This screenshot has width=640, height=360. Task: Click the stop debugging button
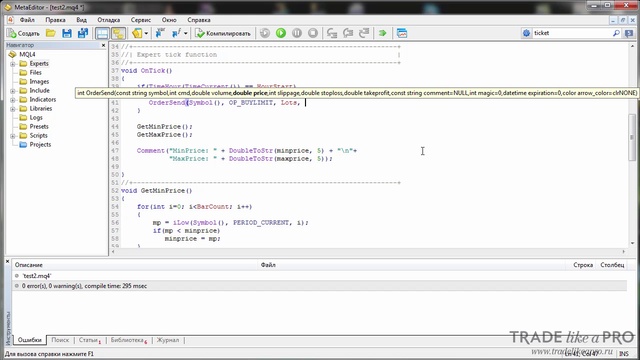coord(313,33)
